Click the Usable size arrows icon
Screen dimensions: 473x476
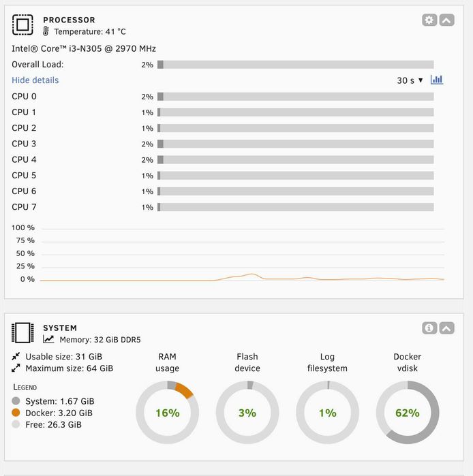[x=16, y=356]
